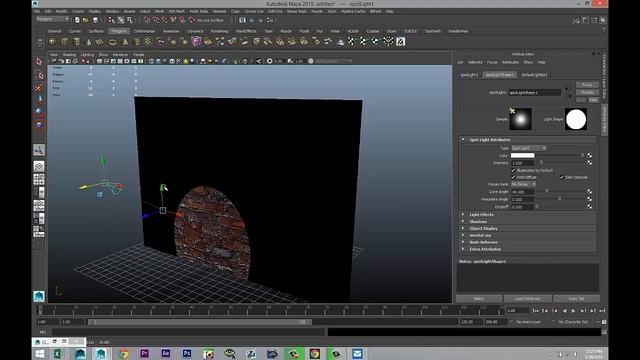Uncheck Illuminates by Default
640x360 pixels.
coord(513,170)
